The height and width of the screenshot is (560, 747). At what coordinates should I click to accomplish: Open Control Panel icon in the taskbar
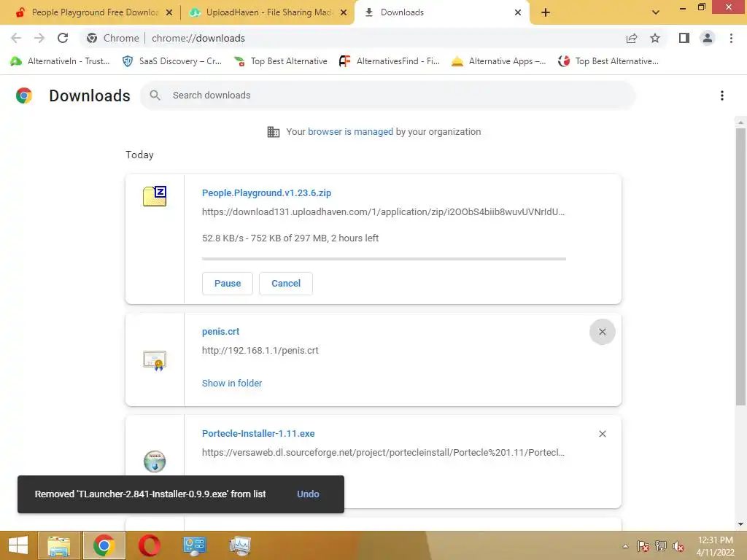click(x=194, y=545)
